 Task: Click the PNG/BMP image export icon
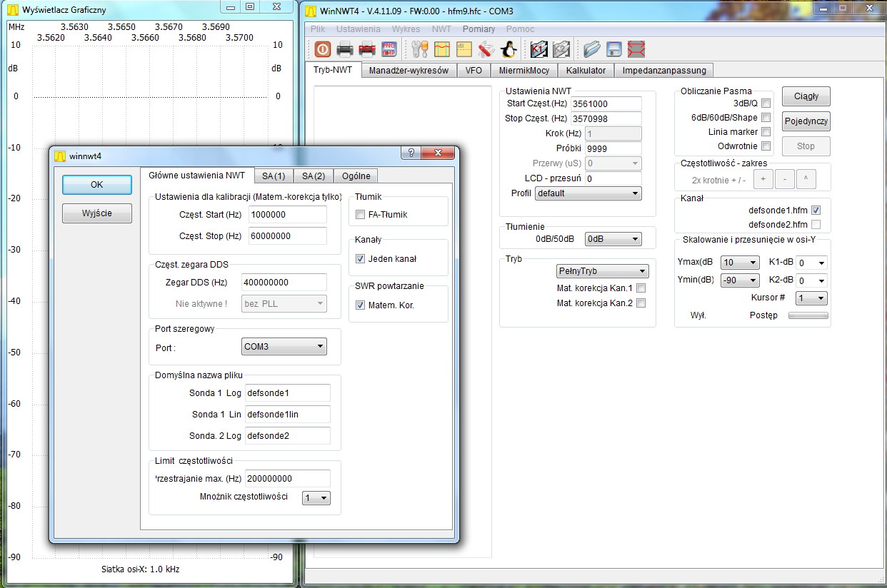click(x=389, y=49)
